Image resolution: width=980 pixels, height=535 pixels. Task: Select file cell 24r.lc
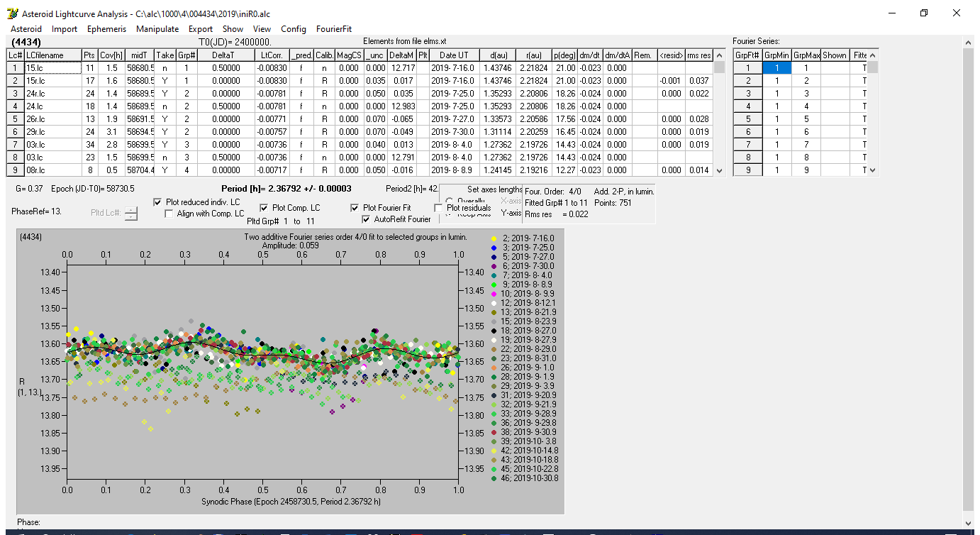[52, 93]
